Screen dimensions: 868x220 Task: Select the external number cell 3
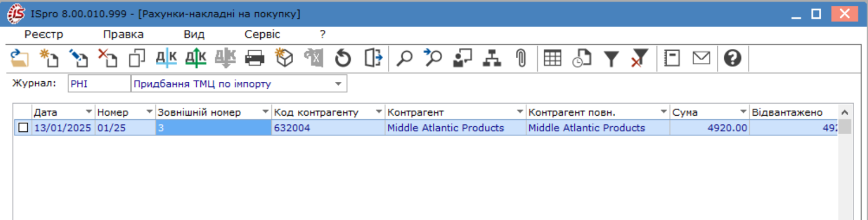pos(214,128)
